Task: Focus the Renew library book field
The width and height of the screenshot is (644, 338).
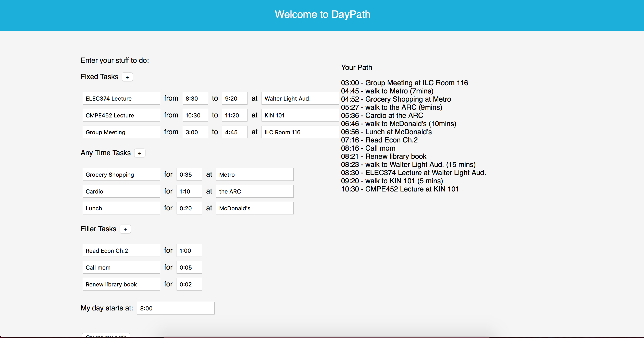Action: (121, 284)
